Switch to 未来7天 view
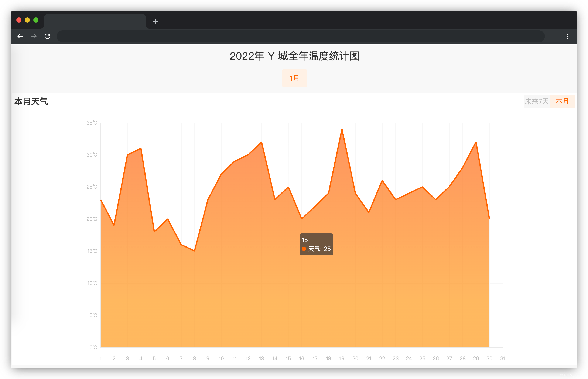Viewport: 588px width, 379px height. [537, 101]
